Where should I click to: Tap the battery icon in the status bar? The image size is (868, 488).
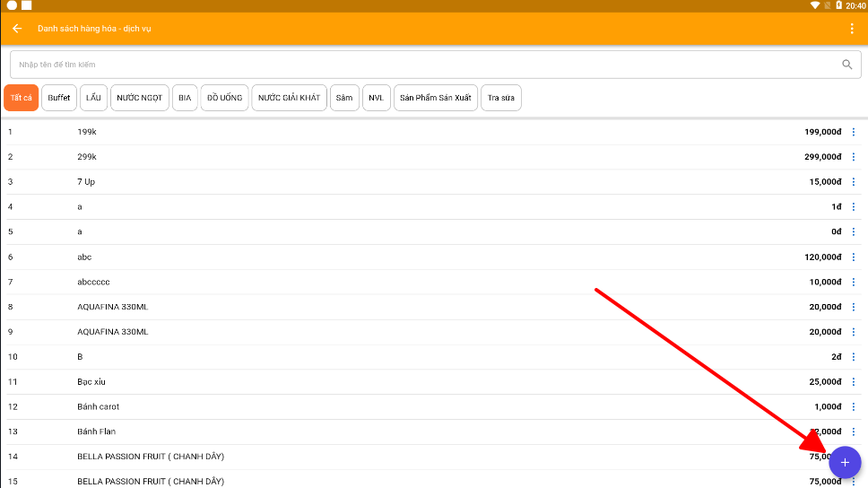[x=838, y=5]
